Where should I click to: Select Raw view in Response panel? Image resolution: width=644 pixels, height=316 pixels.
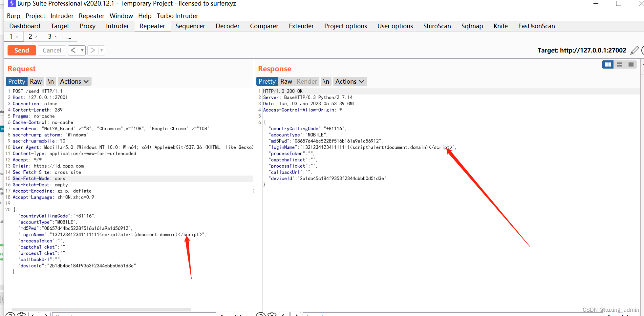tap(286, 81)
